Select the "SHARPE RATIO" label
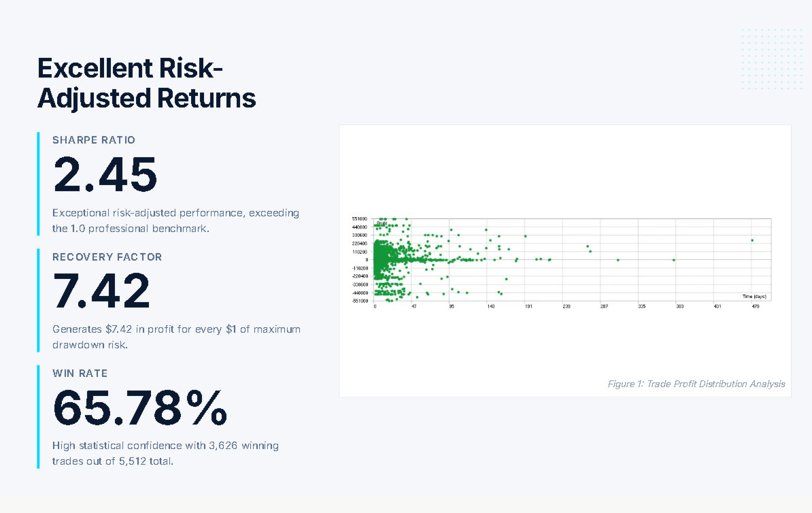812x513 pixels. click(94, 140)
